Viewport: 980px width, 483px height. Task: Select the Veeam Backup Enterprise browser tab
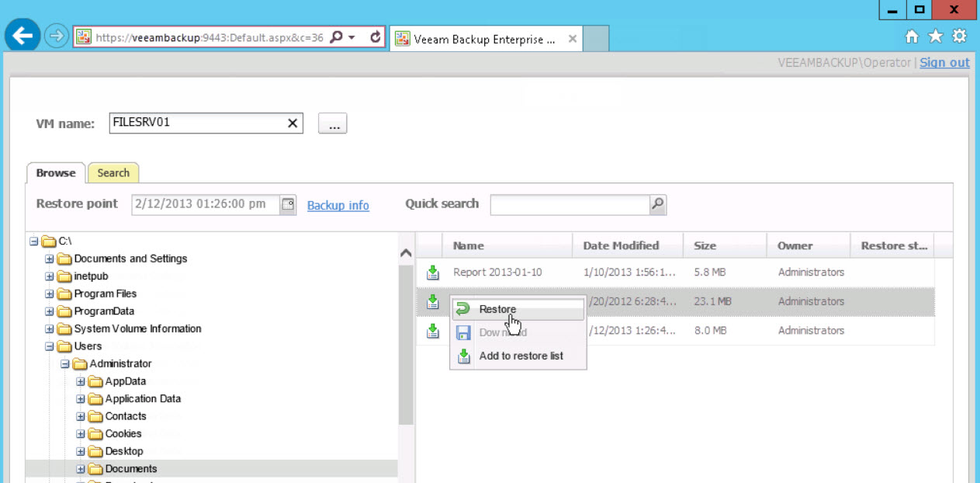point(487,39)
